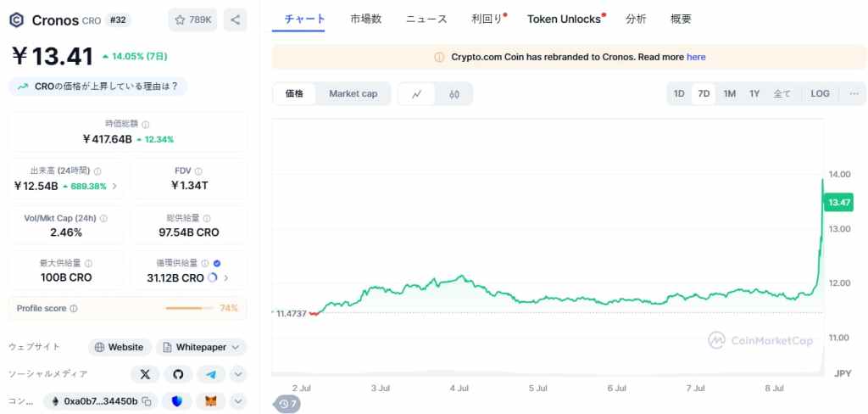This screenshot has height=414, width=868.
Task: Click the Profile score info icon
Action: tap(74, 308)
